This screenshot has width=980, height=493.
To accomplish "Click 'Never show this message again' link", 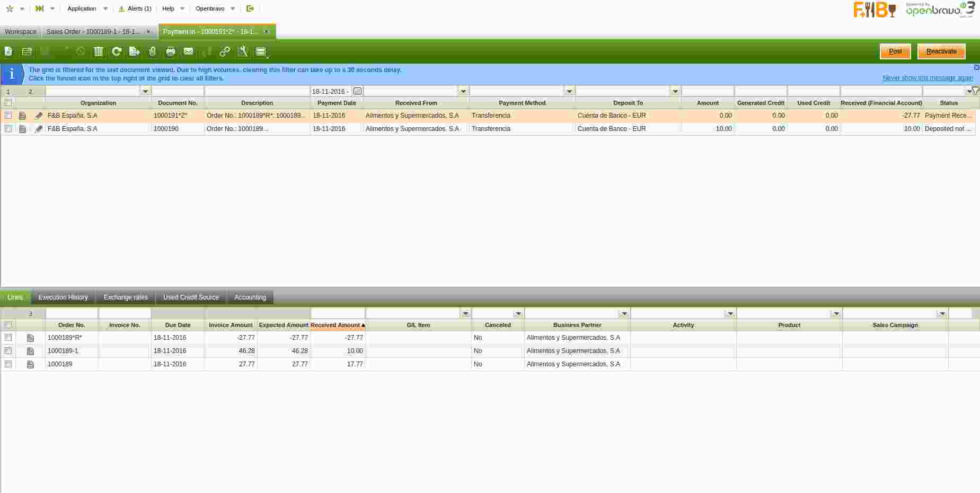I will click(x=928, y=78).
